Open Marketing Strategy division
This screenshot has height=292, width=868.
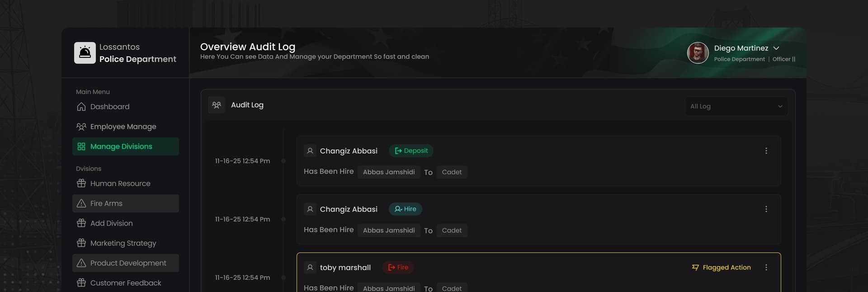(123, 243)
